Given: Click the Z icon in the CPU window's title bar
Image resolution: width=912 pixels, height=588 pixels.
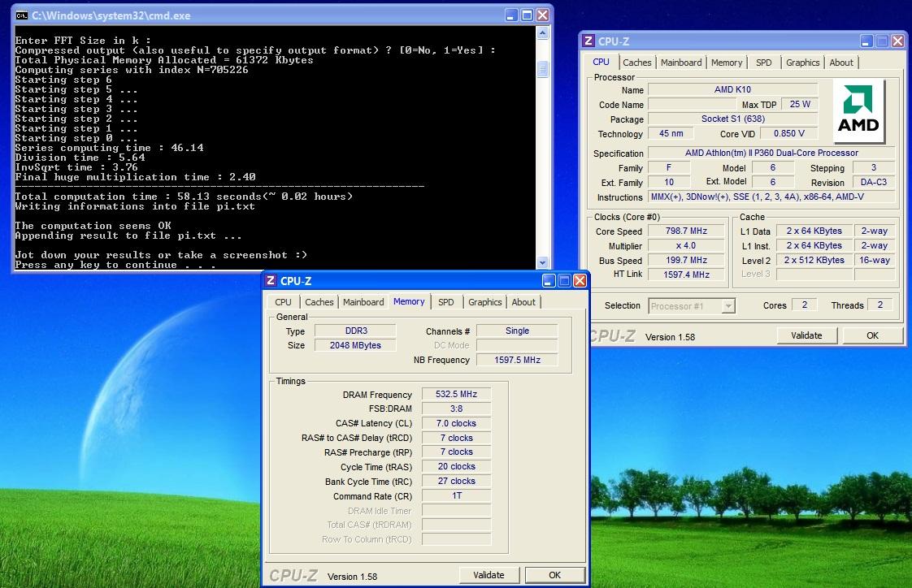Looking at the screenshot, I should [588, 41].
